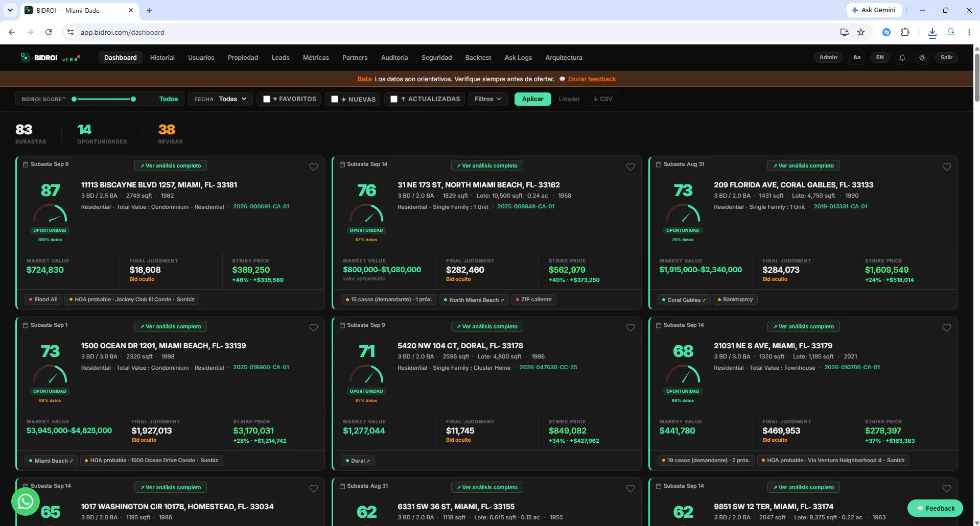Click left handle of BIDROI Score slider
Viewport: 980px width, 526px height.
74,99
